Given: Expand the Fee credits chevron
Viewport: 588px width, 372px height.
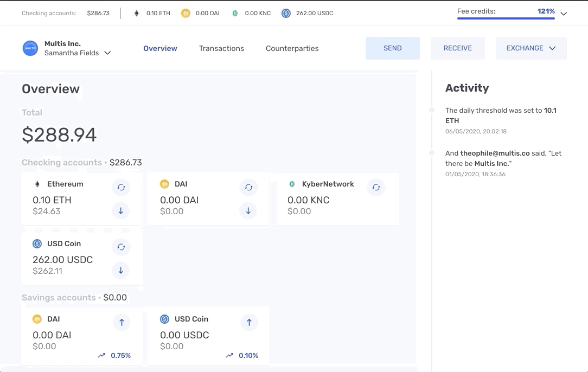Looking at the screenshot, I should coord(564,14).
